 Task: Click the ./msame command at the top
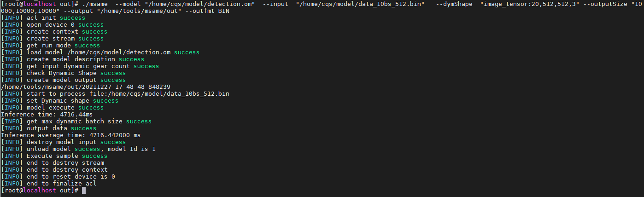point(95,4)
